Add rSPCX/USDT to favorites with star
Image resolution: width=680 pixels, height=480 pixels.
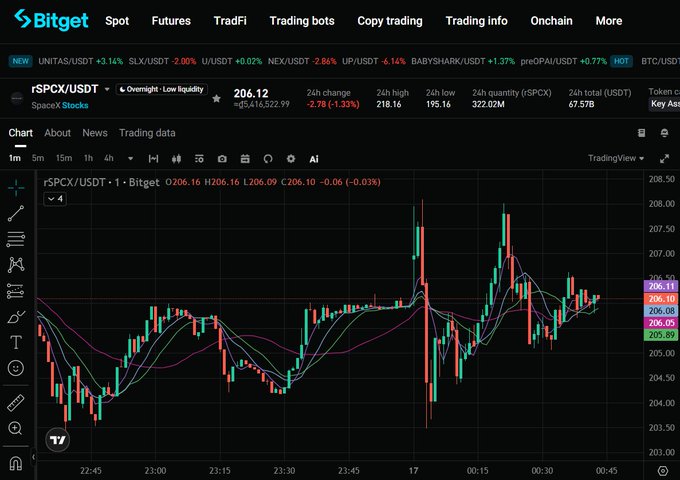pos(216,98)
